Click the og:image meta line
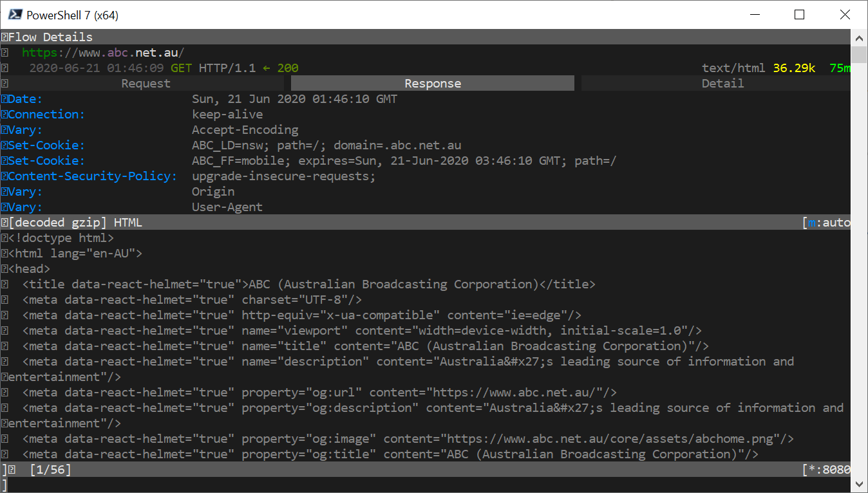The image size is (868, 493). [x=408, y=439]
